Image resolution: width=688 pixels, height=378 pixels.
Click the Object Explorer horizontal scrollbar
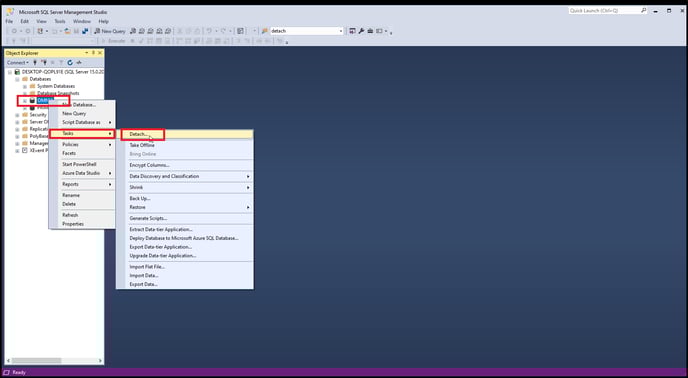(54, 360)
